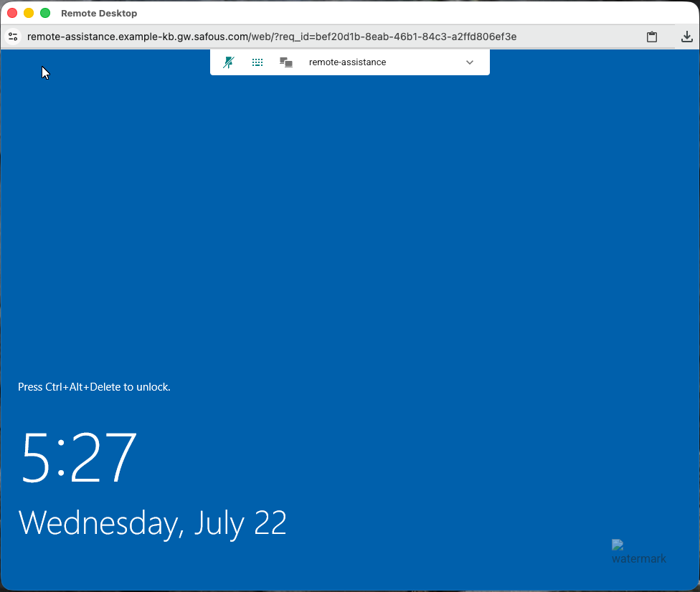Minimize the Remote Desktop window

(29, 13)
